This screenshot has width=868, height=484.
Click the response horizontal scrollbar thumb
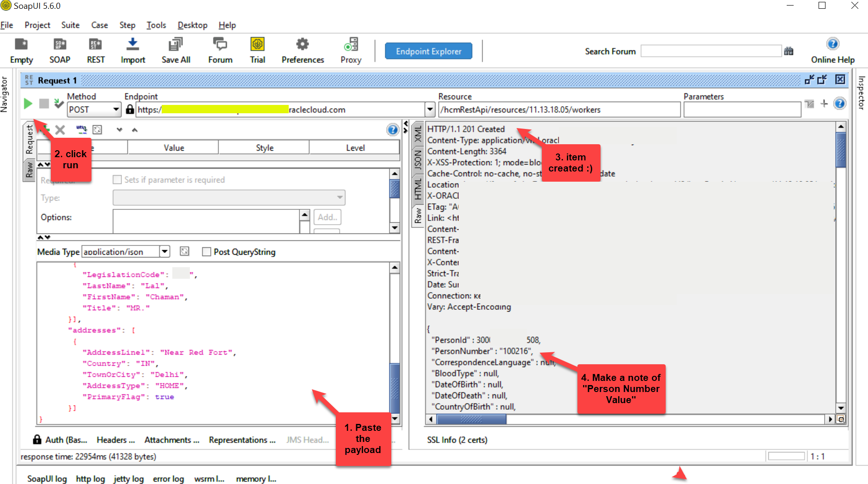[x=471, y=419]
